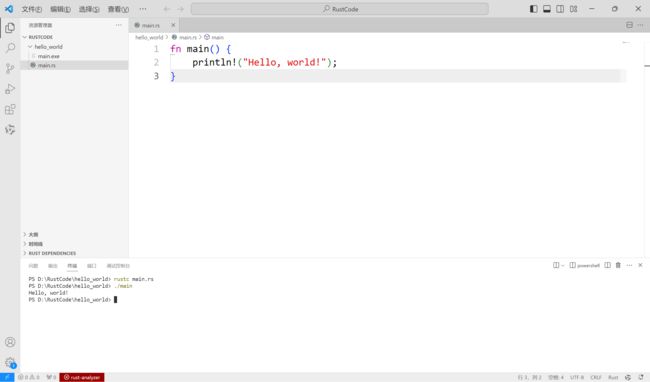Click the main symbol in the breadcrumb

click(218, 37)
